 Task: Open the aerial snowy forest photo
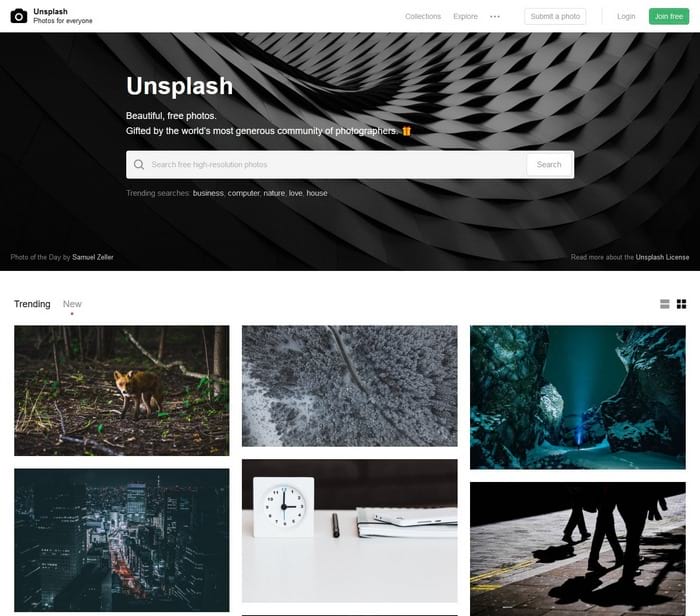(350, 386)
